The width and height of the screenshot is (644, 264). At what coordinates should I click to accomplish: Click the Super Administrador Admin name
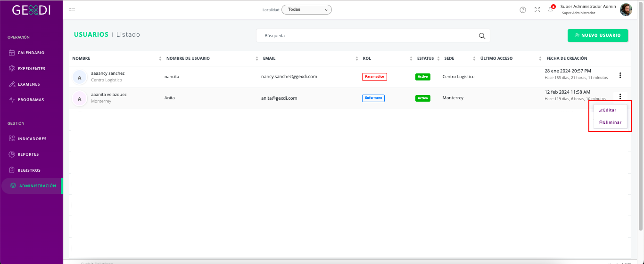[588, 7]
